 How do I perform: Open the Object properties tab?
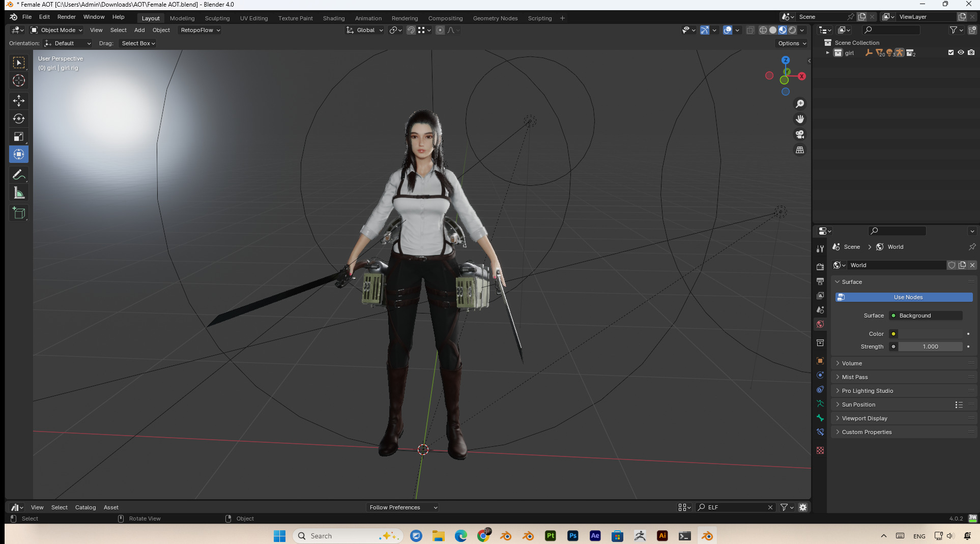tap(820, 361)
